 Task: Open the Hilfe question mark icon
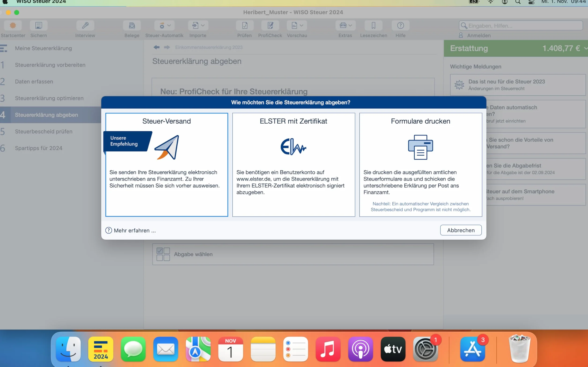click(400, 26)
